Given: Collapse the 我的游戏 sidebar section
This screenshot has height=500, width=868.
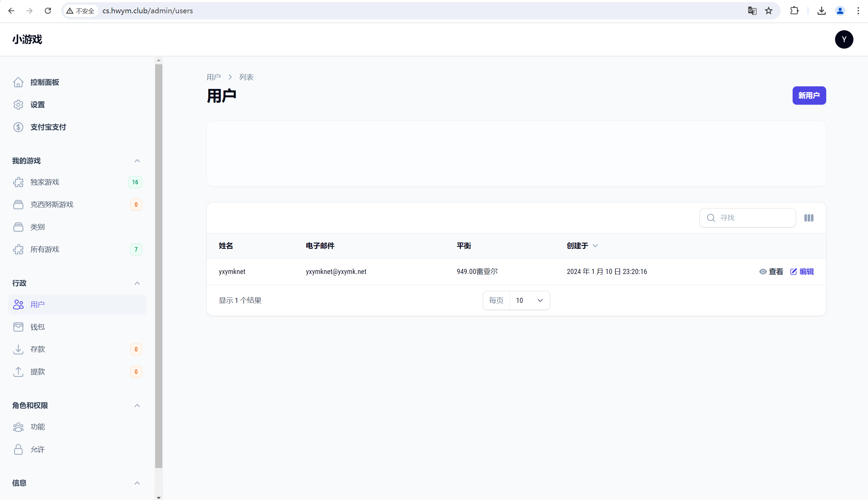Looking at the screenshot, I should (137, 161).
